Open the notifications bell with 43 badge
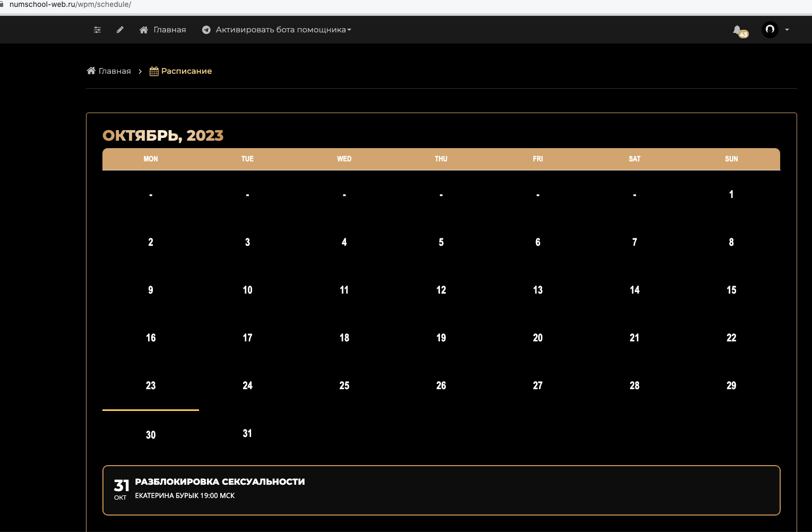The height and width of the screenshot is (532, 812). 739,31
